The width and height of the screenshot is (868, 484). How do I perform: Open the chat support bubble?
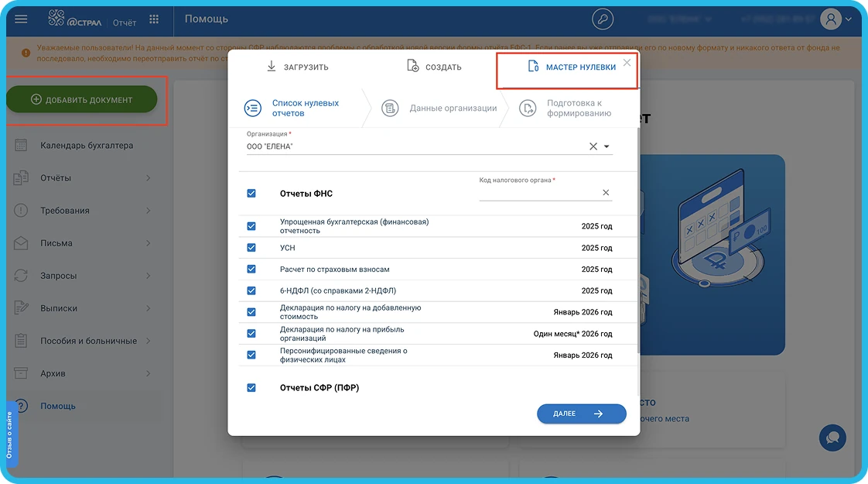point(832,438)
